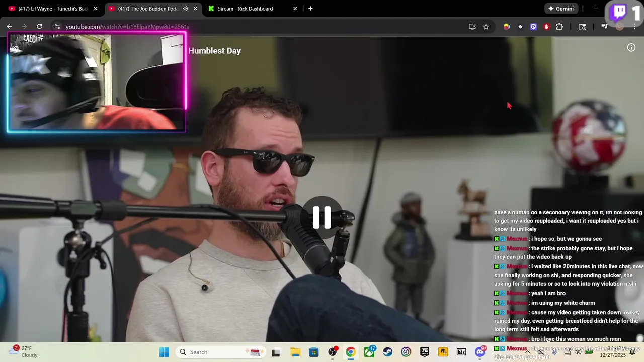Close the Lil Wayne tab

click(x=96, y=9)
